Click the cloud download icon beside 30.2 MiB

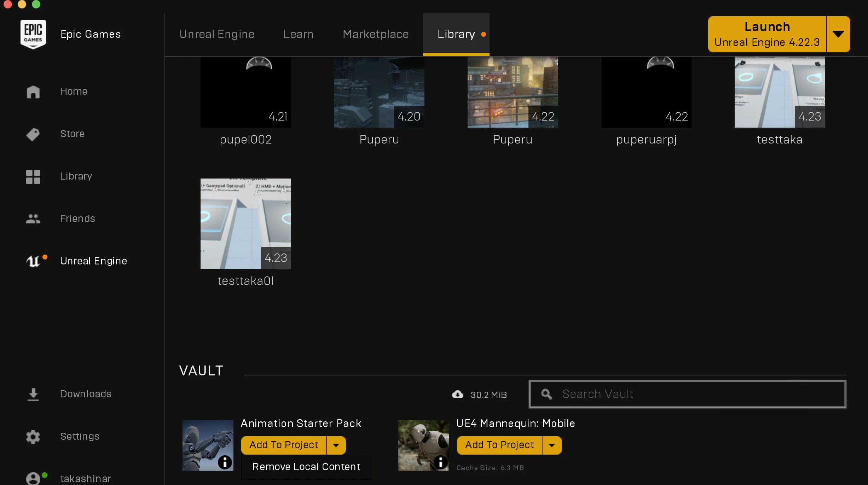pos(458,394)
